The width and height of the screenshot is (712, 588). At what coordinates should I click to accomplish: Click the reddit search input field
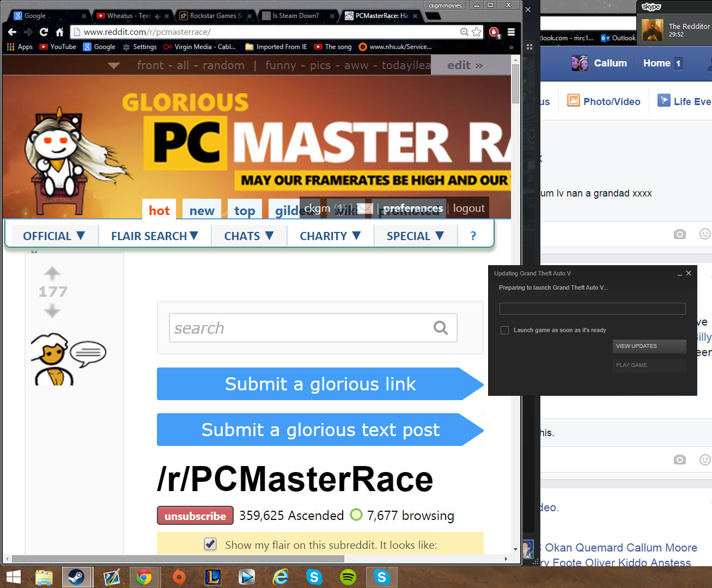coord(313,328)
